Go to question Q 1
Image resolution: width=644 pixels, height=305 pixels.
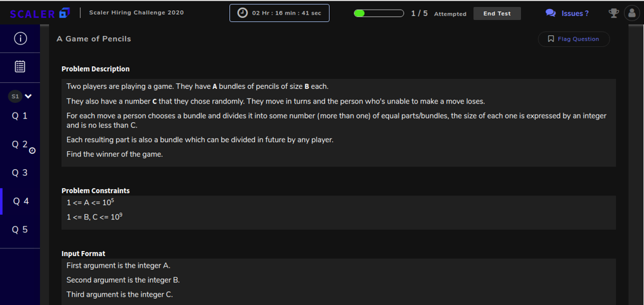click(20, 116)
